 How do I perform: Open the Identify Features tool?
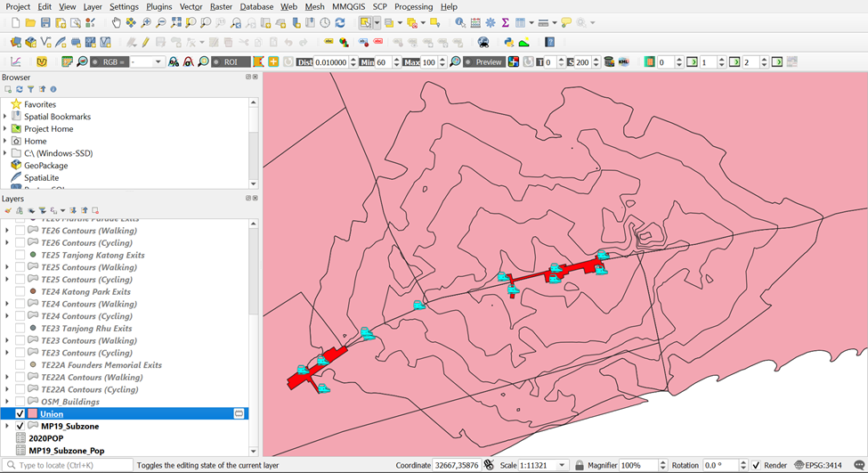(x=459, y=22)
